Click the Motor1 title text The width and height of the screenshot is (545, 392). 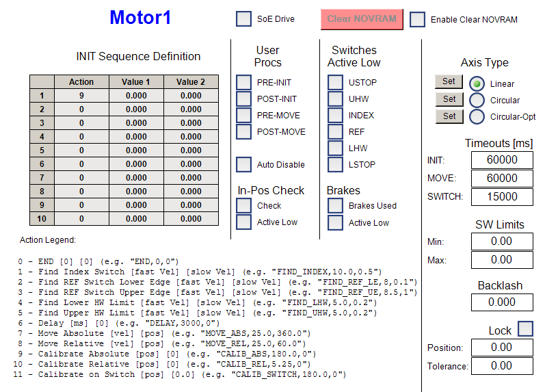140,17
